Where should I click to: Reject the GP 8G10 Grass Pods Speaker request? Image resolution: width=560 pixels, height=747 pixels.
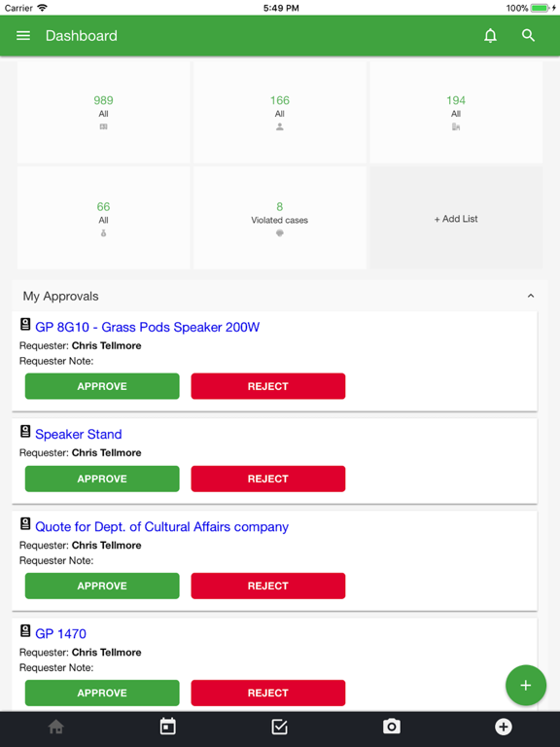pyautogui.click(x=268, y=386)
